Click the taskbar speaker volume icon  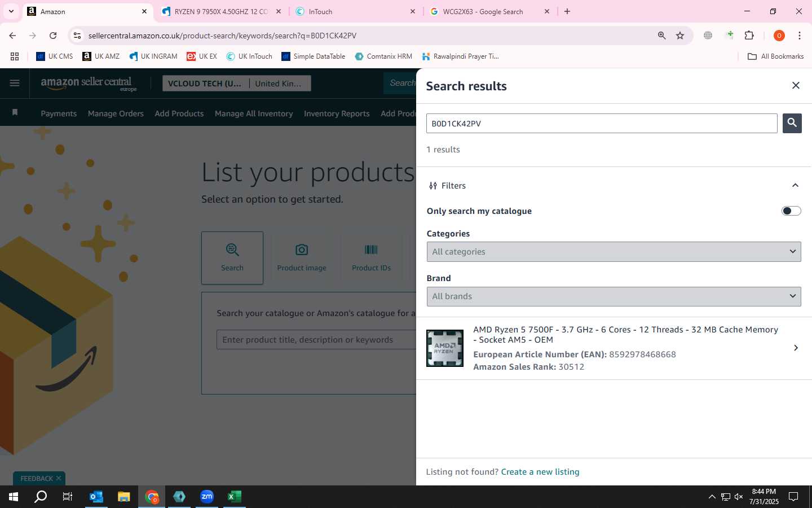click(739, 497)
